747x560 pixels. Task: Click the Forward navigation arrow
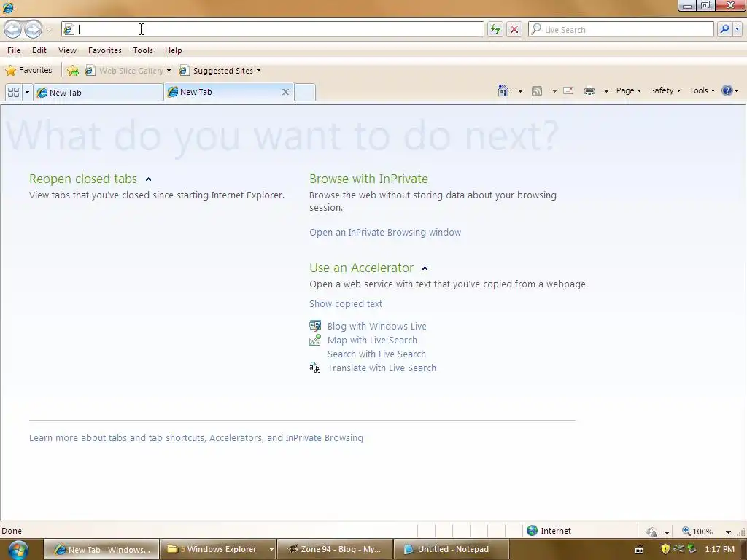pos(33,29)
